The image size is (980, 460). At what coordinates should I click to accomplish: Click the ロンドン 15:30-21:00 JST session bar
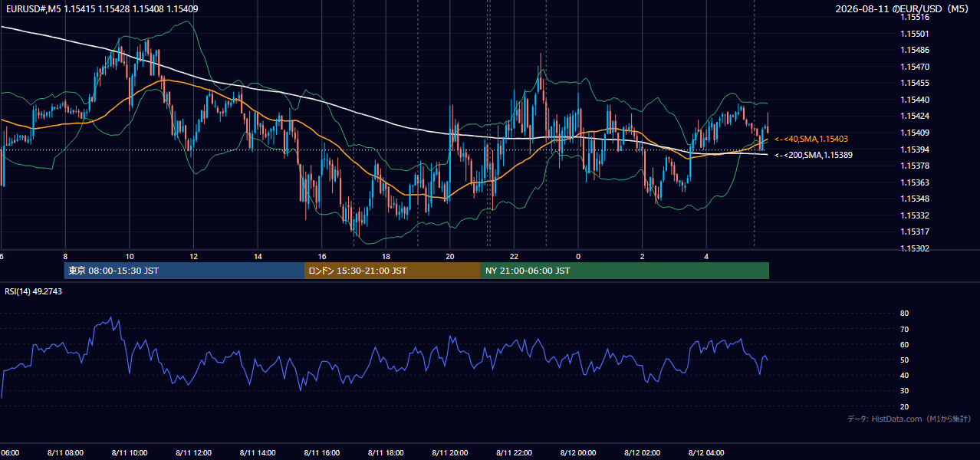pos(393,271)
